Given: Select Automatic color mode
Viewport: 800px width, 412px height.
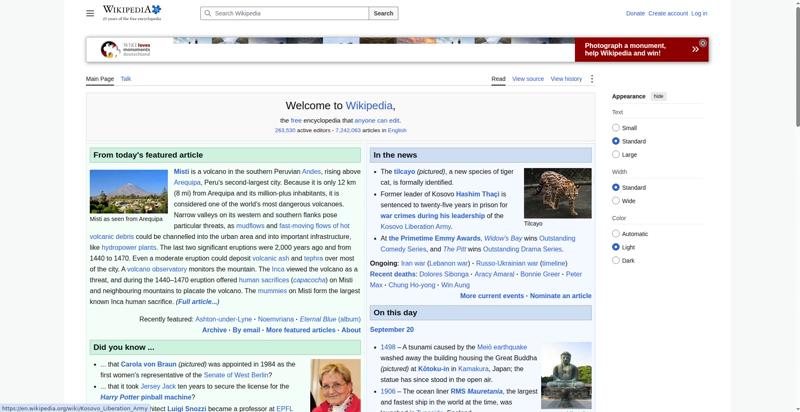Looking at the screenshot, I should coord(616,234).
